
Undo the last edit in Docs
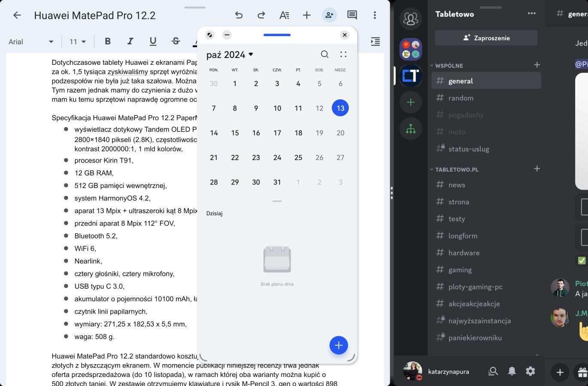239,15
